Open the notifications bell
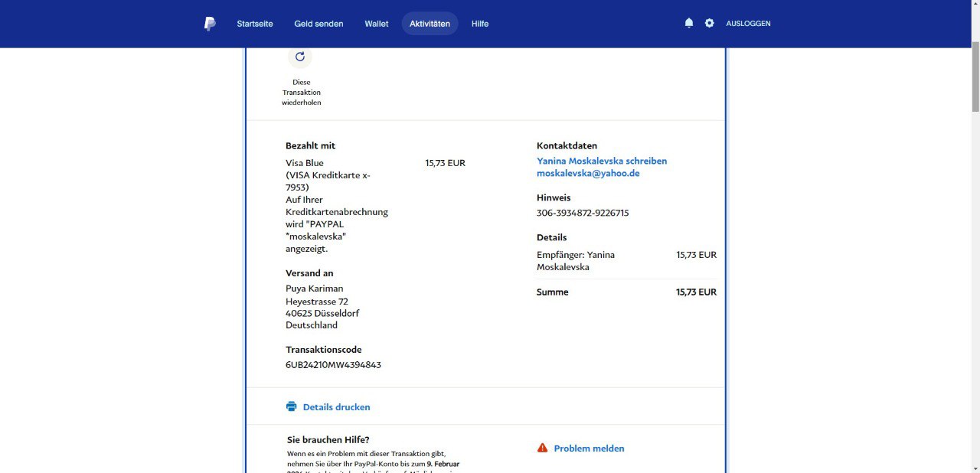 point(689,23)
